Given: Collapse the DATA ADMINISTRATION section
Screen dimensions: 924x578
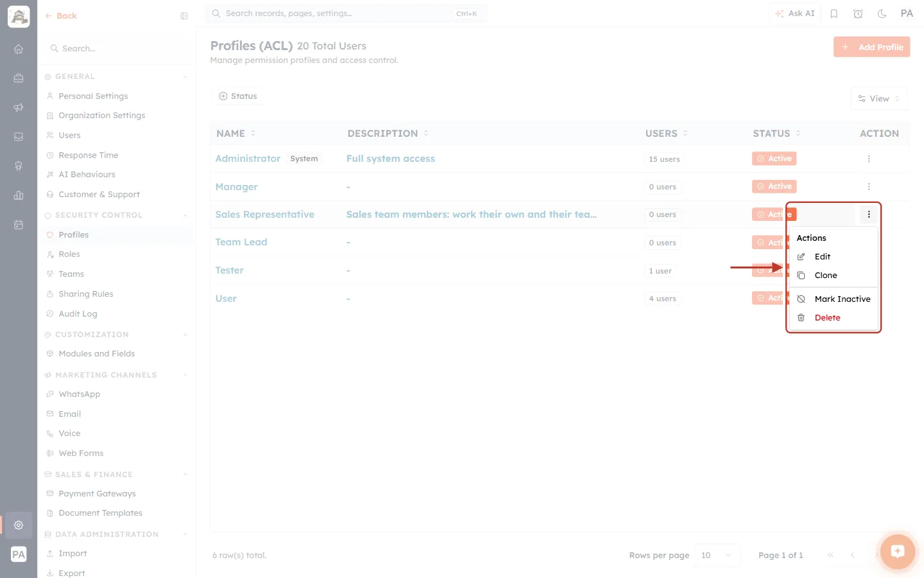Looking at the screenshot, I should tap(185, 535).
